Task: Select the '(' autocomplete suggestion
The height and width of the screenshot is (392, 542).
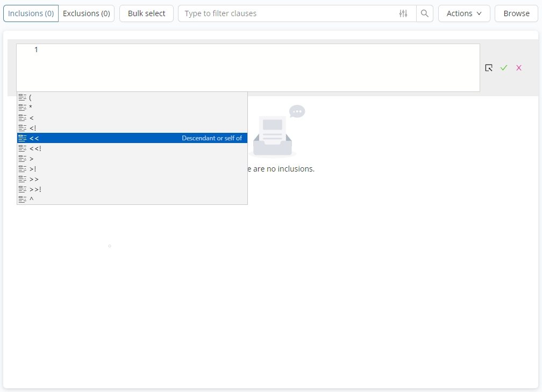Action: click(x=132, y=97)
